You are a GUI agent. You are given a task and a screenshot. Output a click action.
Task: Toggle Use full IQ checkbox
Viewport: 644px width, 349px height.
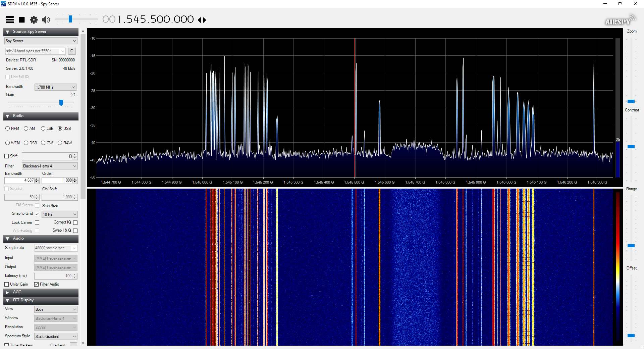click(8, 77)
